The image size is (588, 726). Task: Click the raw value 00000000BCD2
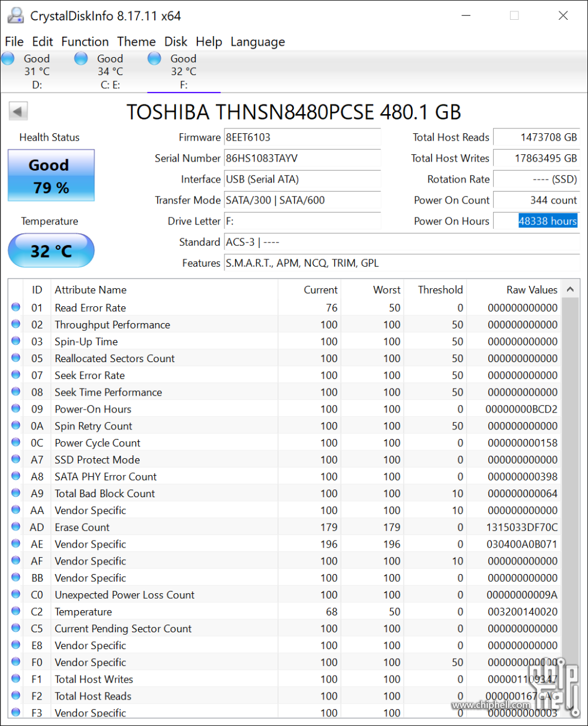[521, 409]
